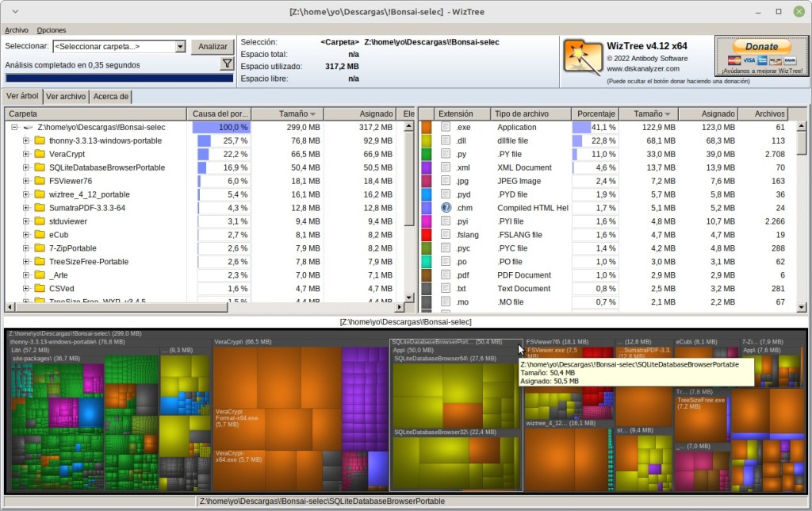The image size is (812, 511).
Task: Click the WizTree wizard logo icon
Action: pos(583,57)
